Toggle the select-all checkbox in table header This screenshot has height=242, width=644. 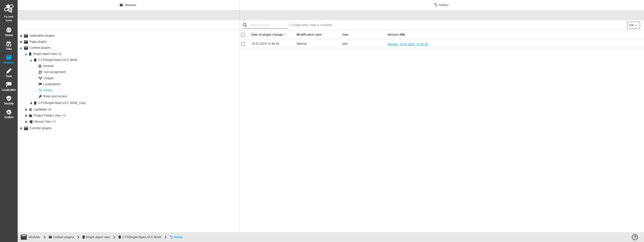(x=243, y=35)
